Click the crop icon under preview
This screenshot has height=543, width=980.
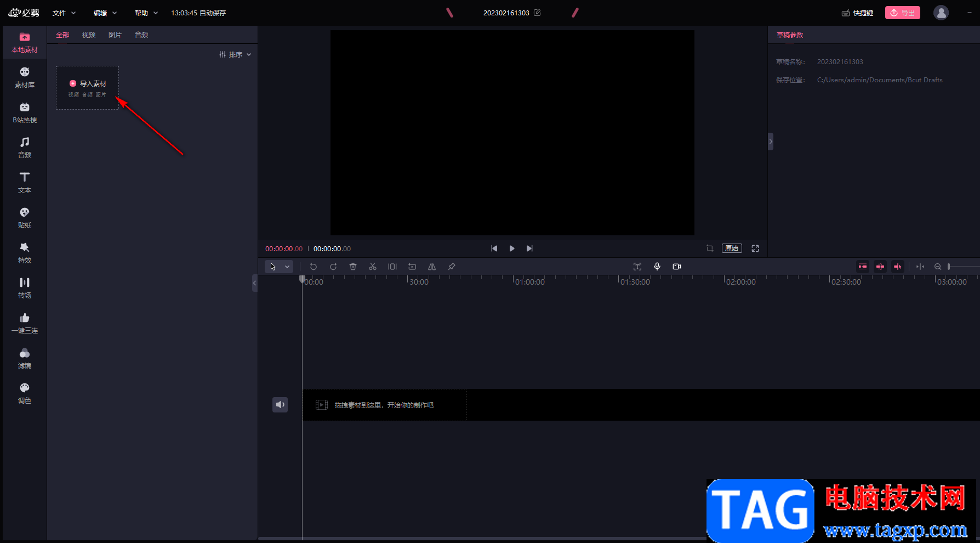click(x=710, y=248)
